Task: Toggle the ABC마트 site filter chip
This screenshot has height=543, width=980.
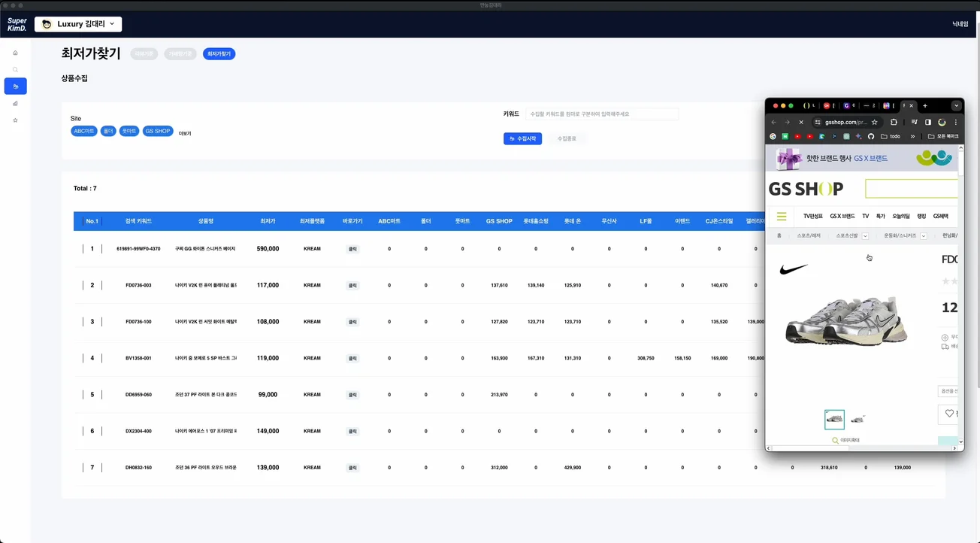Action: [84, 131]
